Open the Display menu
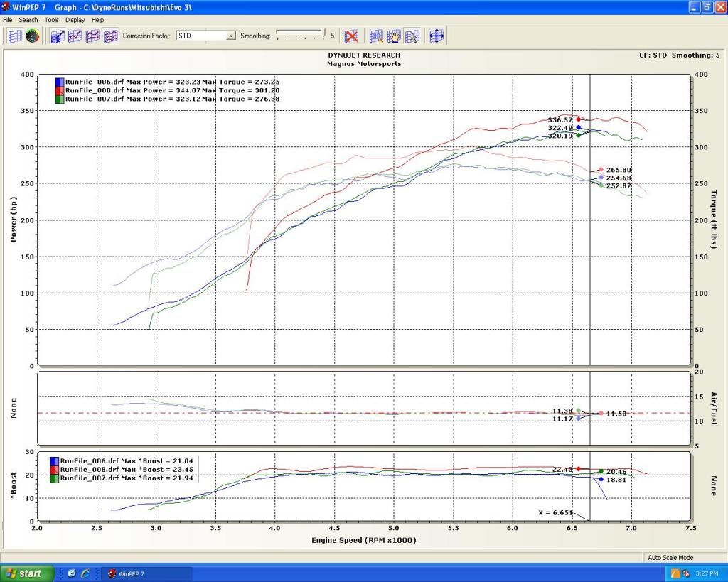This screenshot has width=728, height=582. (75, 20)
